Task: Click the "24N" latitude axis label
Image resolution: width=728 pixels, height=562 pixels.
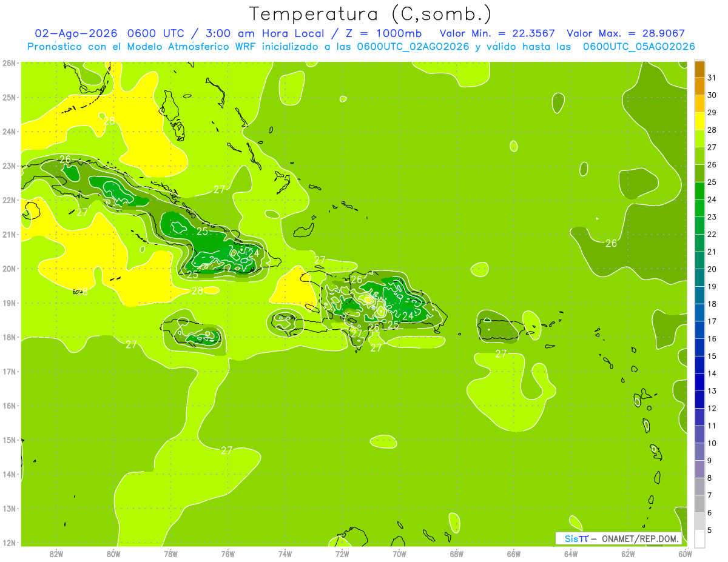Action: tap(9, 132)
